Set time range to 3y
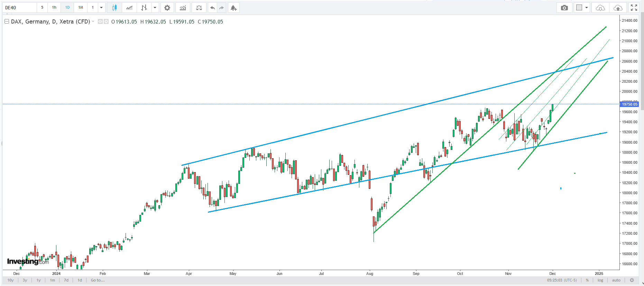 point(25,280)
